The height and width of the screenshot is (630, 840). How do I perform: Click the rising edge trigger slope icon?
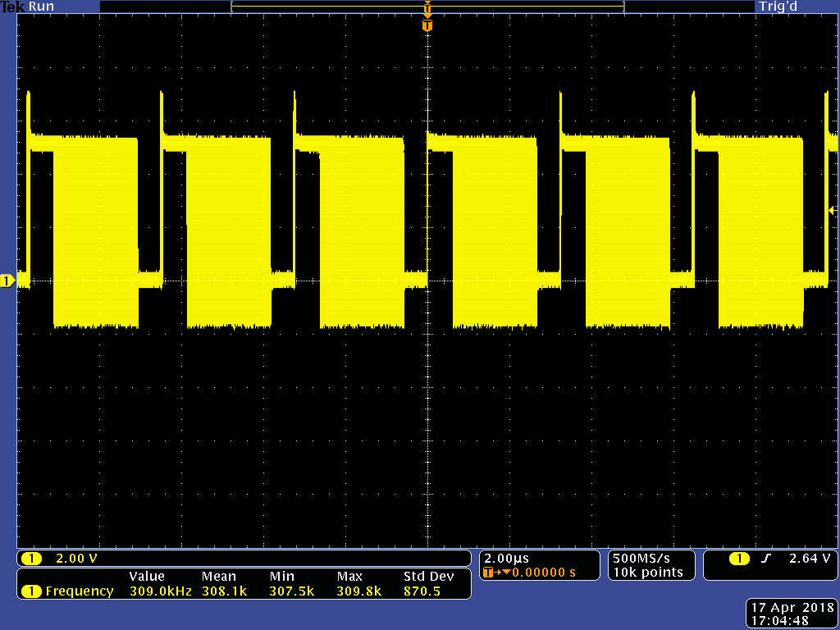click(766, 559)
